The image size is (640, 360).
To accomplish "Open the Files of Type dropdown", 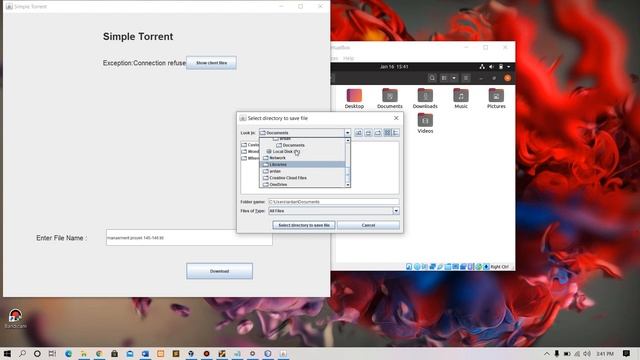I will coord(396,211).
